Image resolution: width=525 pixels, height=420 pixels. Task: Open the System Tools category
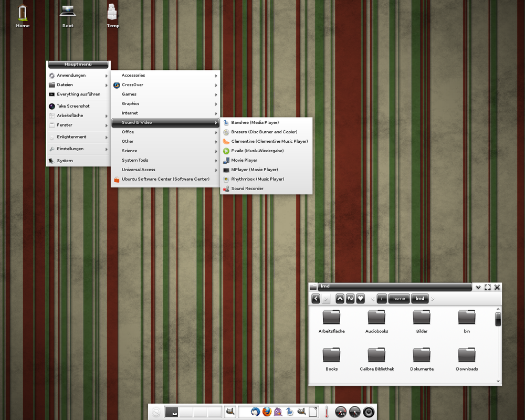tap(165, 160)
